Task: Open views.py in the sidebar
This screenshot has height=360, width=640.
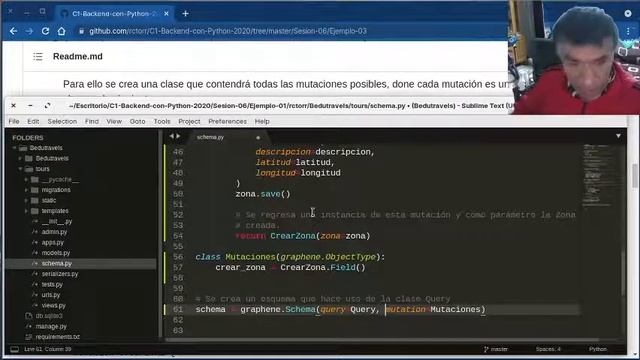Action: point(53,305)
